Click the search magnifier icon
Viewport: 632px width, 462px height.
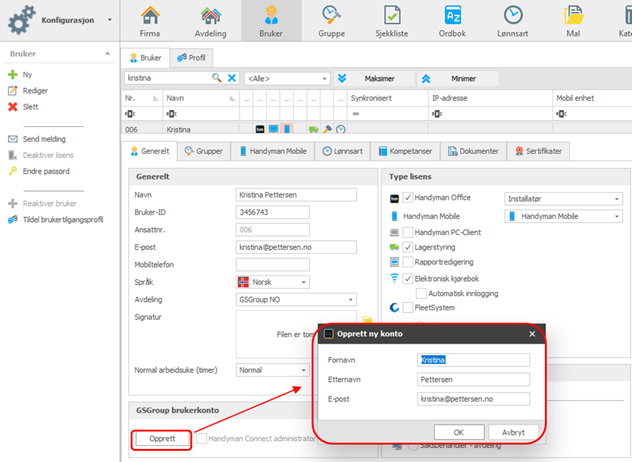click(216, 78)
